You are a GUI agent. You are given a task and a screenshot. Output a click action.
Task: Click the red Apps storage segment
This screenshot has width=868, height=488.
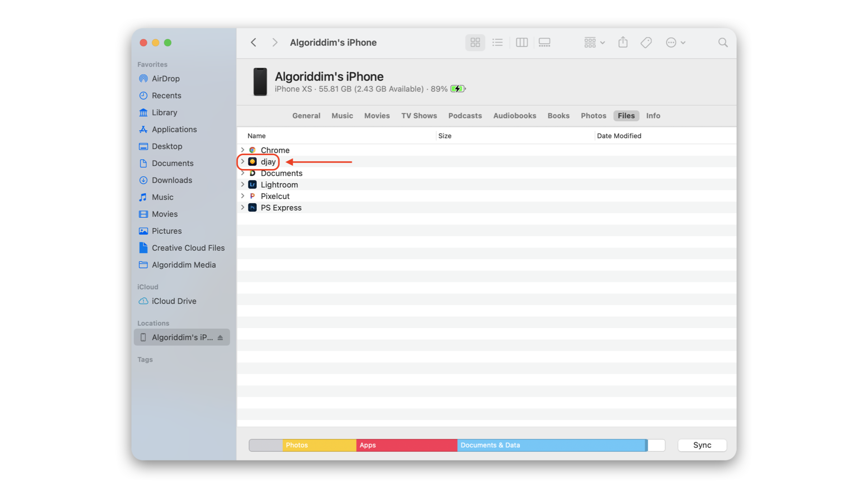(406, 445)
